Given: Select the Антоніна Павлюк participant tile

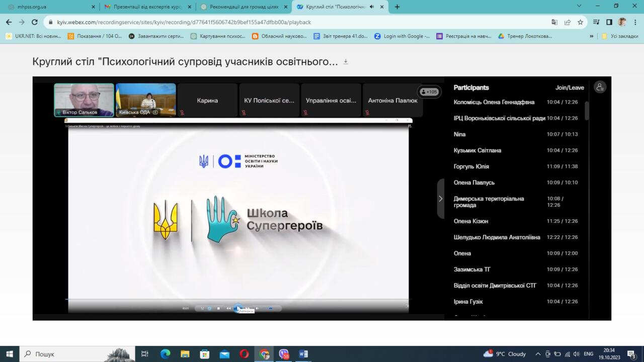Looking at the screenshot, I should (392, 100).
